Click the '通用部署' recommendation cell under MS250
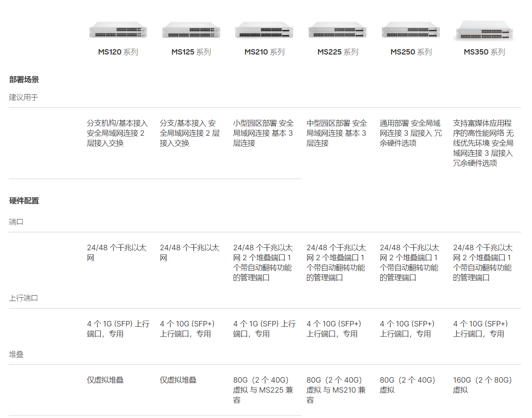 pos(411,133)
